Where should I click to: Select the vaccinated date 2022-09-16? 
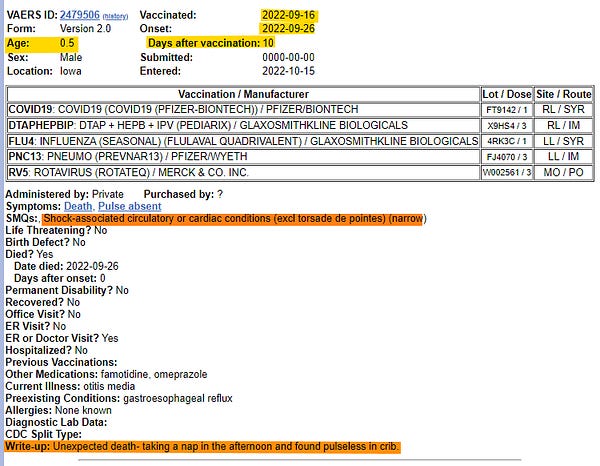(x=289, y=15)
